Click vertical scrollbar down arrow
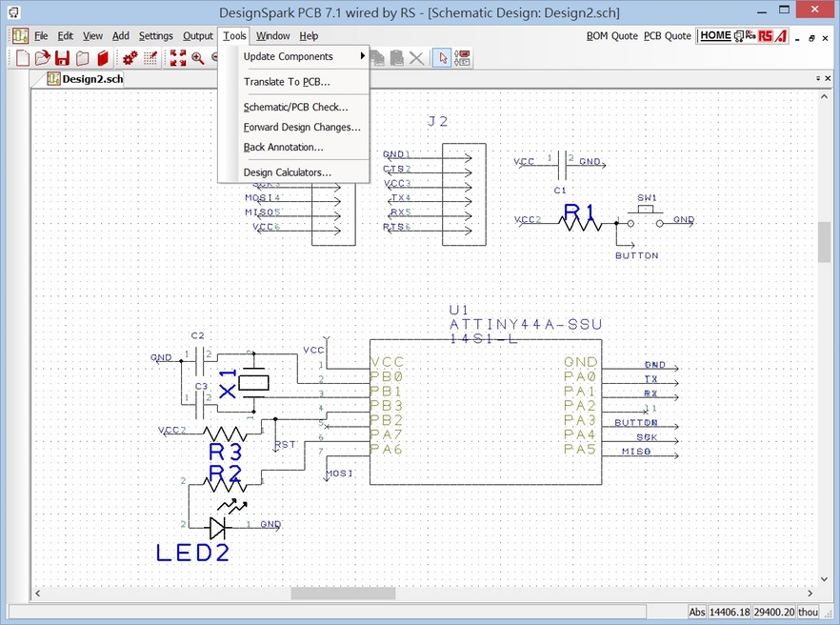Screen dimensions: 840x625 click(824, 579)
